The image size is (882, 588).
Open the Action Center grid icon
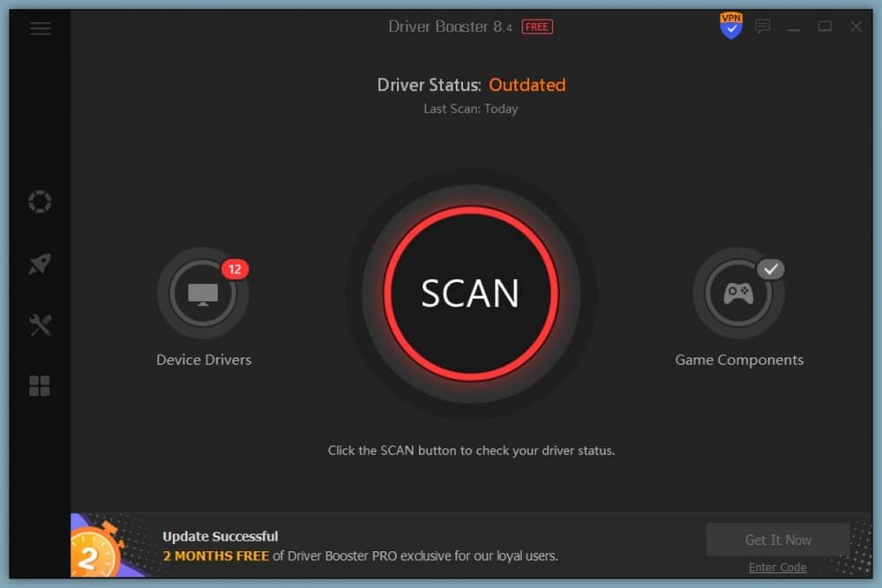pyautogui.click(x=40, y=386)
